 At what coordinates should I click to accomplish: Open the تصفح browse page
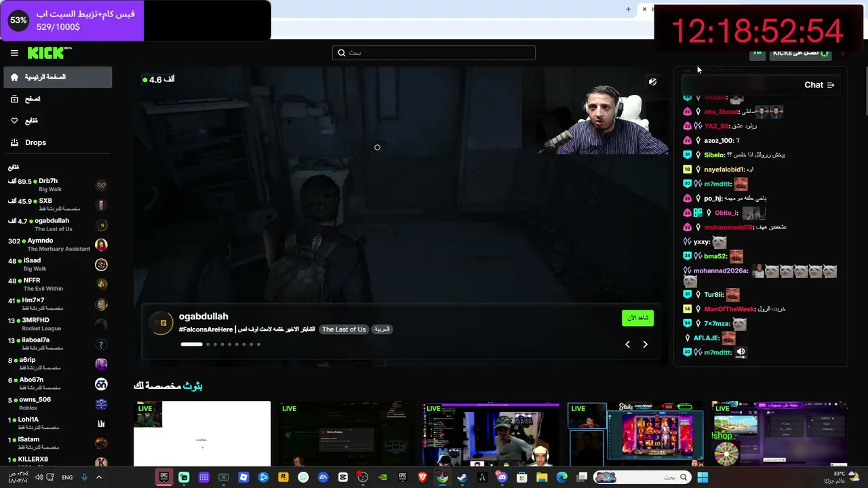pyautogui.click(x=58, y=99)
